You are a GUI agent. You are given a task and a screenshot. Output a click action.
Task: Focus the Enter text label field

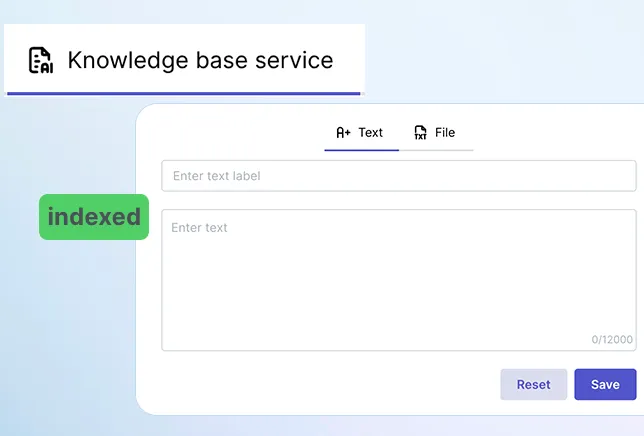pos(398,176)
